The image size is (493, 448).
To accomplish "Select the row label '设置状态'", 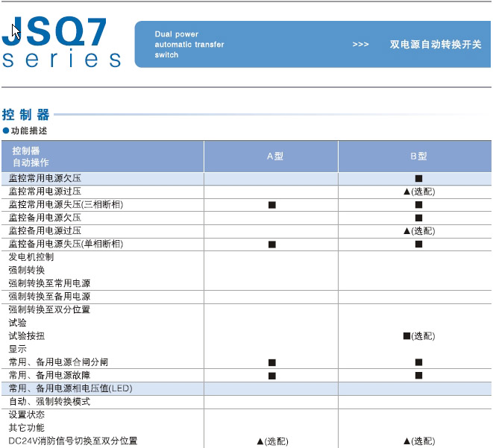I will [x=27, y=414].
